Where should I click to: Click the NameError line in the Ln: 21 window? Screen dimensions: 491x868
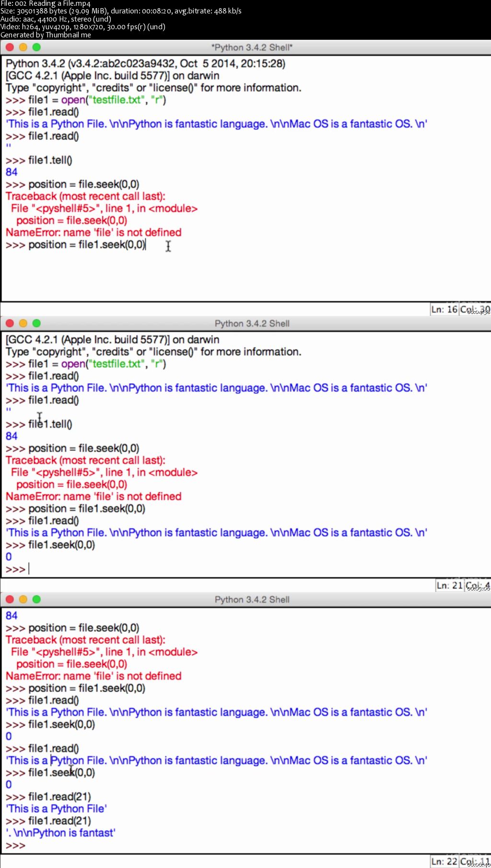[x=94, y=497]
